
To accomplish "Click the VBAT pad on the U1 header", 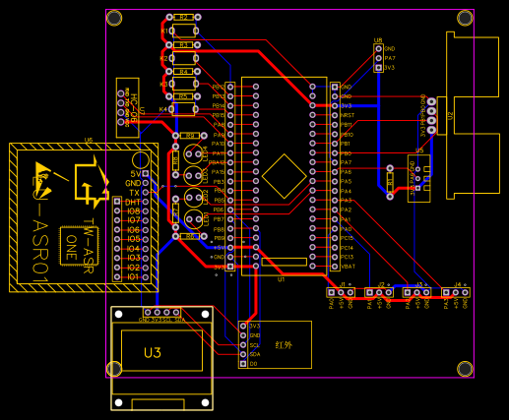I will 335,267.
